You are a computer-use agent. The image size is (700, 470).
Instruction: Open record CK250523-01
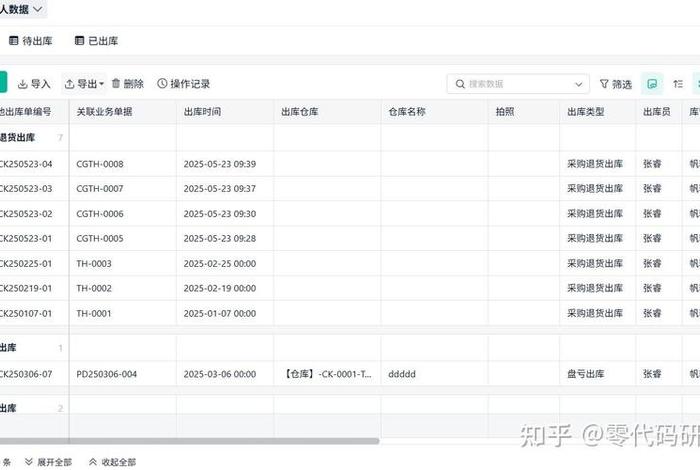coord(26,238)
